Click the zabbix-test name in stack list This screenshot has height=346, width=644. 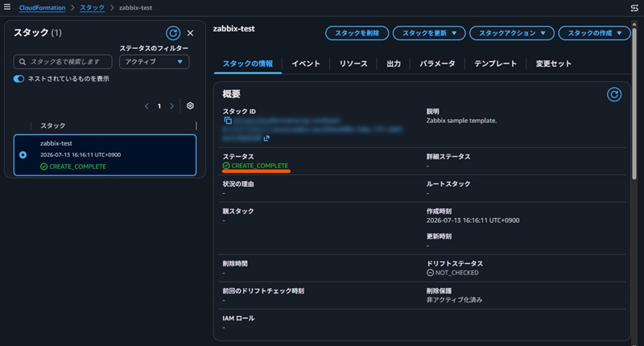tap(56, 143)
